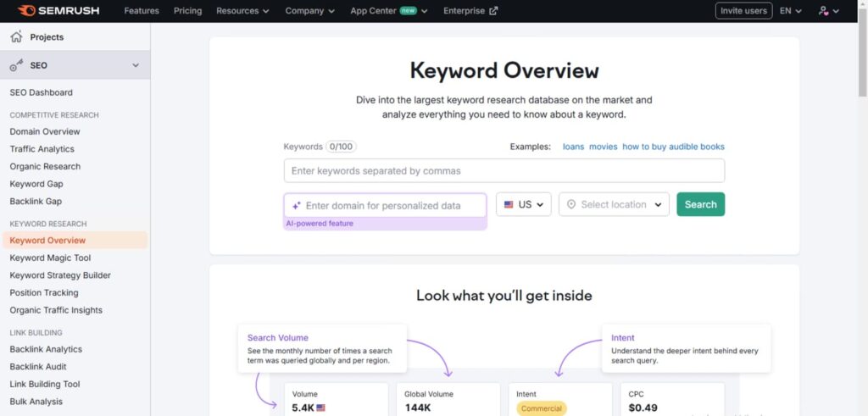Click the 'new' badge by App Center

click(x=408, y=10)
